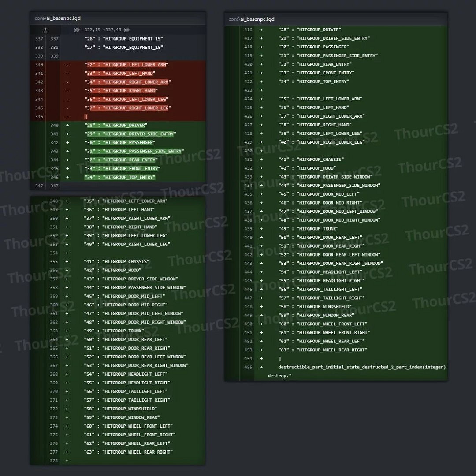
Task: Select line number 416 in the right panel
Action: pos(248,30)
